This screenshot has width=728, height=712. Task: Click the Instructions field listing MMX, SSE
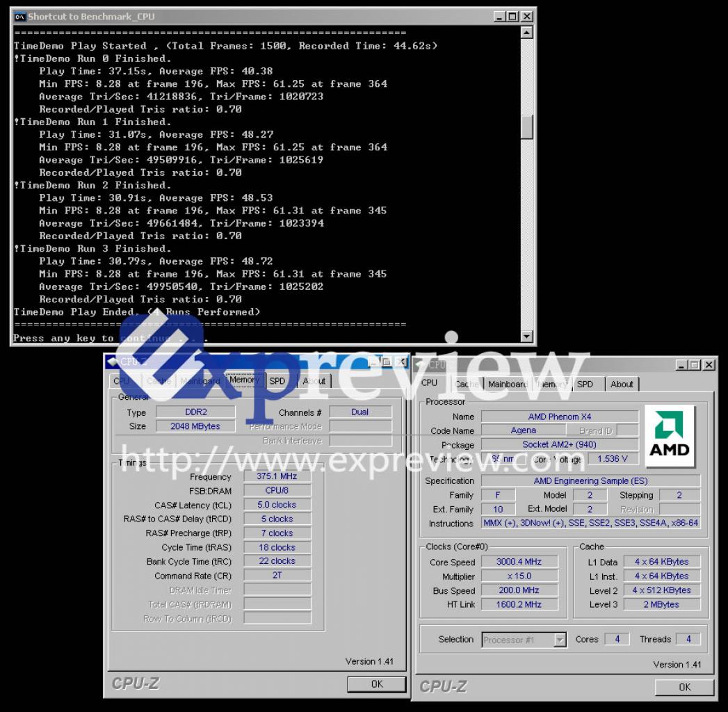pyautogui.click(x=590, y=523)
